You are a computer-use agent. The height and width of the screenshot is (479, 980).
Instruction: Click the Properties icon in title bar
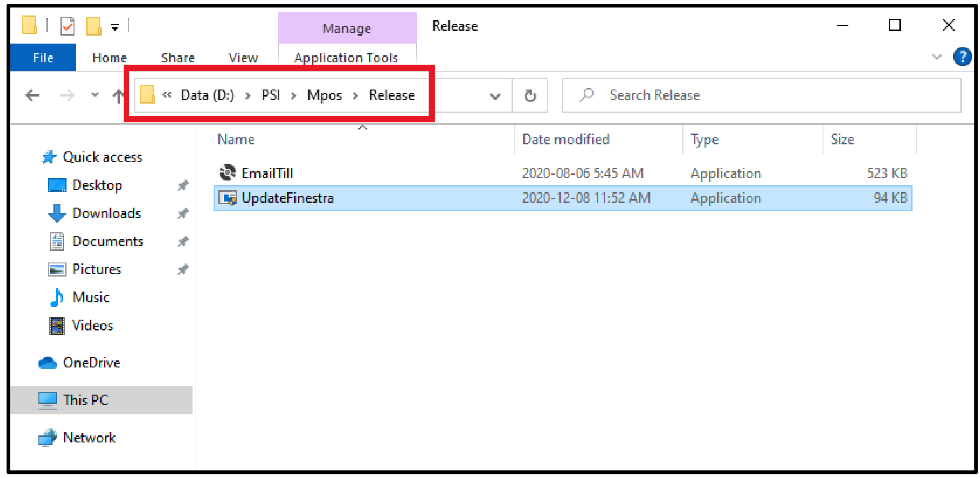(67, 26)
